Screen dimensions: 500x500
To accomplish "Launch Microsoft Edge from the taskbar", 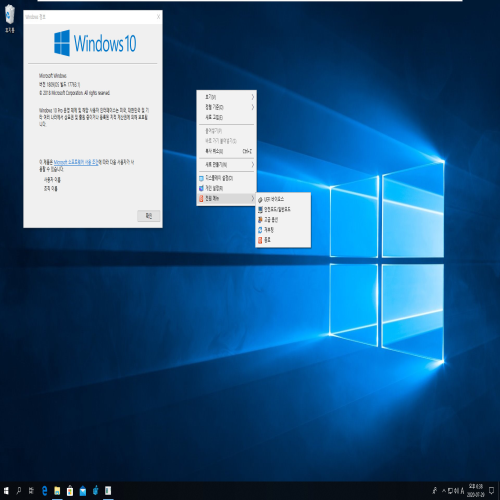I will tap(44, 491).
